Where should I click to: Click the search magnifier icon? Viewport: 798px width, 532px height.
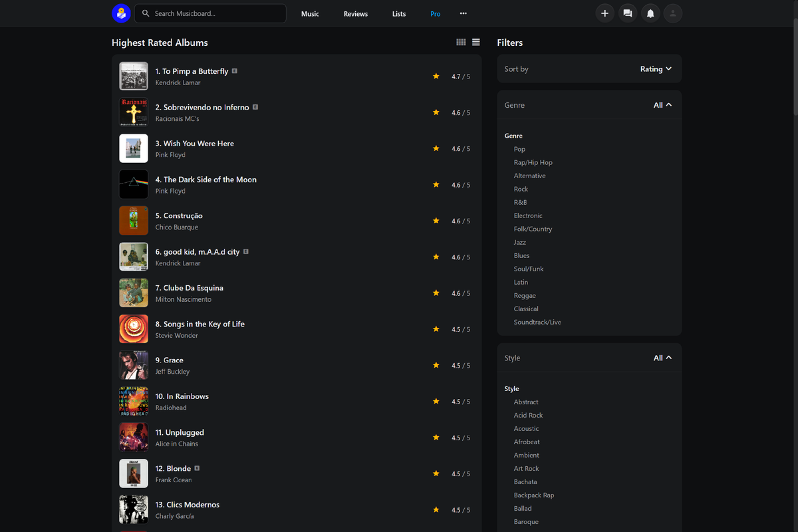(146, 13)
